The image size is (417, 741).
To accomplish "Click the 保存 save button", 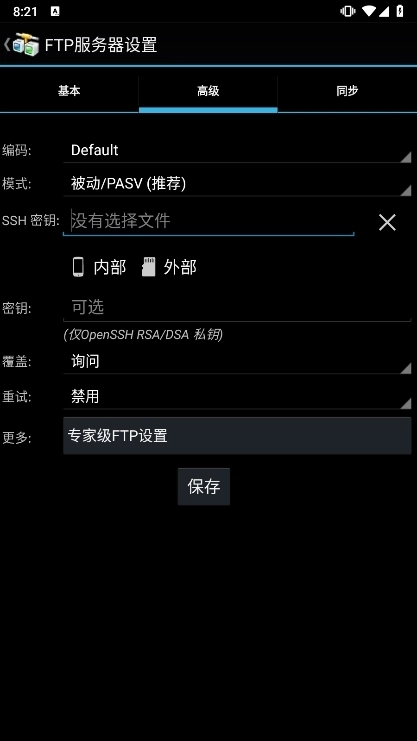I will point(204,486).
